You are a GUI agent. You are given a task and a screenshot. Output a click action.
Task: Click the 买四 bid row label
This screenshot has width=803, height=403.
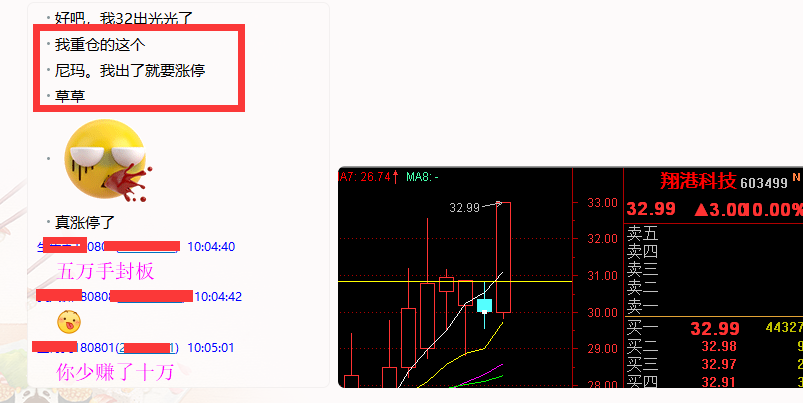tap(642, 381)
